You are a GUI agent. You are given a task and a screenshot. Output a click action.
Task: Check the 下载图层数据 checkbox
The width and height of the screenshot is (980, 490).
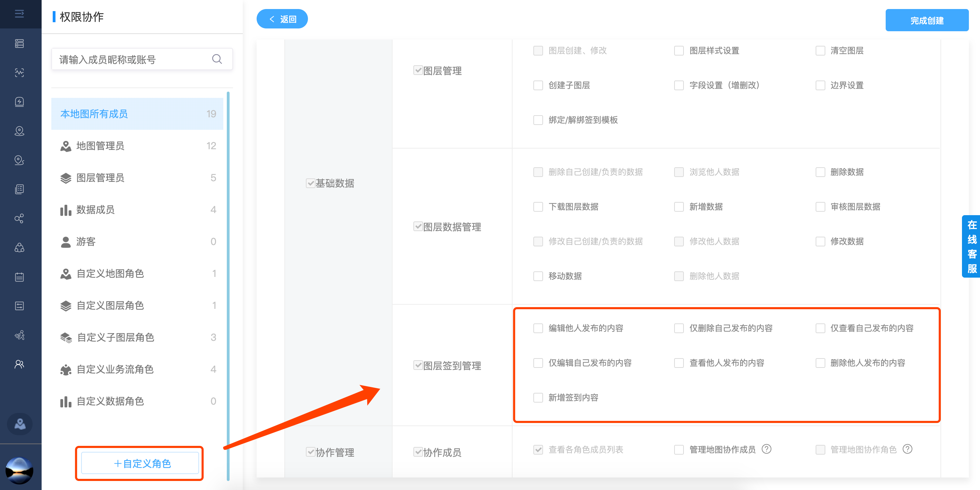[538, 207]
